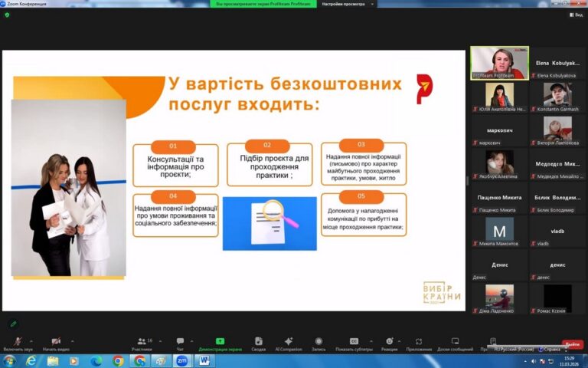Open the Сводка summary tool
Screen dimensions: 588x368
[x=259, y=343]
